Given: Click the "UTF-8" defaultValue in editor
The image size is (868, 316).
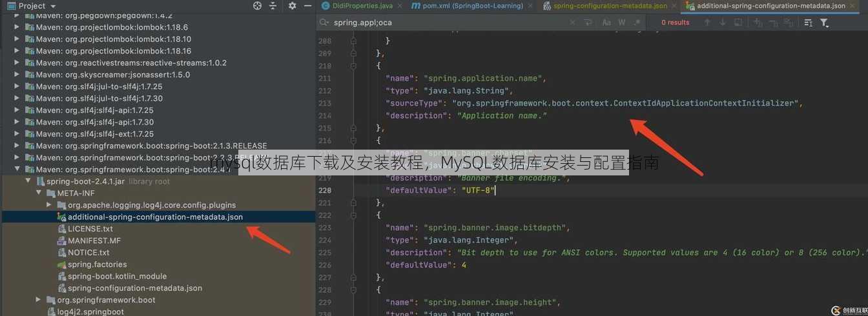Looking at the screenshot, I should tap(477, 190).
